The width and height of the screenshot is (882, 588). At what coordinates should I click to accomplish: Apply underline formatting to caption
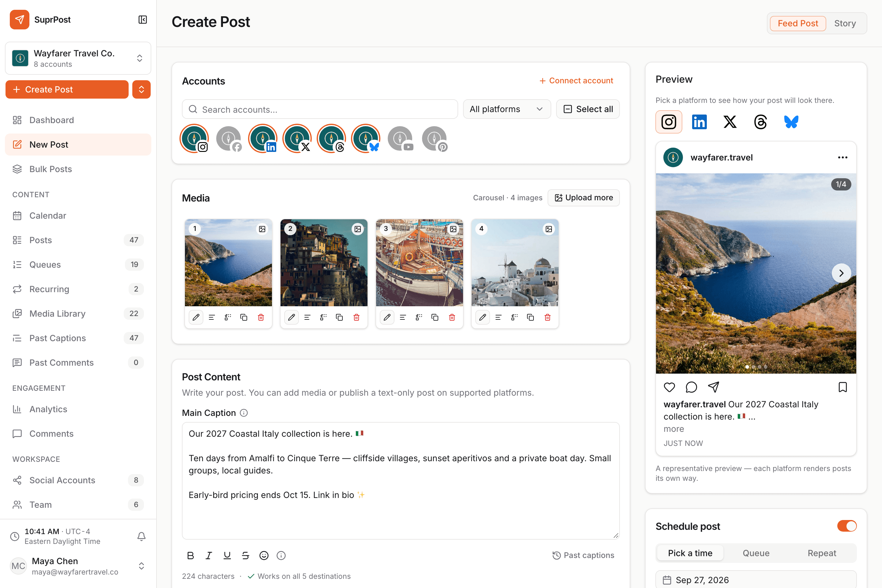[x=227, y=555]
